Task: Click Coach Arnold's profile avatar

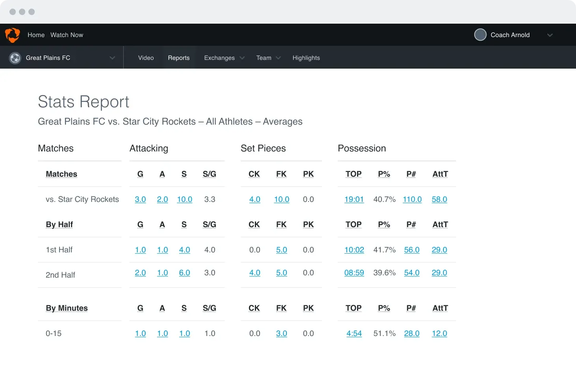Action: (480, 35)
